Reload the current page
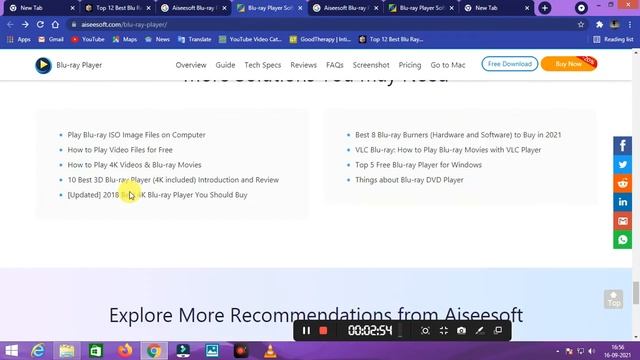The height and width of the screenshot is (360, 640). (x=40, y=24)
